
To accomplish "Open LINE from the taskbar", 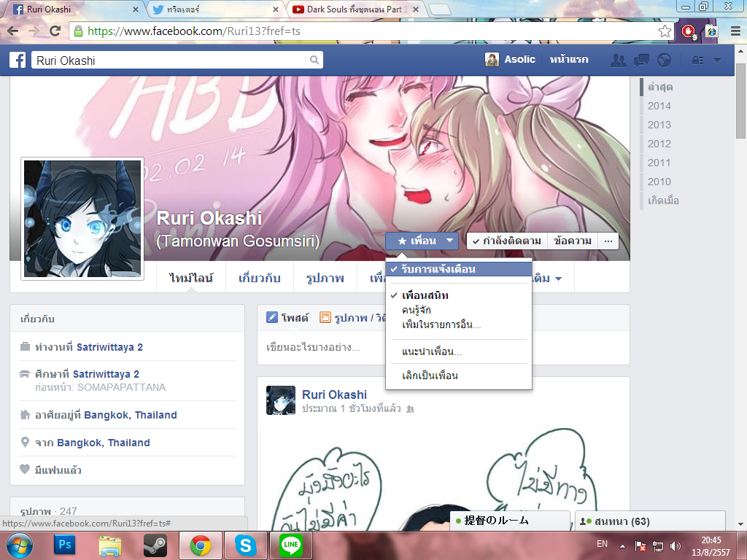I will pyautogui.click(x=290, y=545).
